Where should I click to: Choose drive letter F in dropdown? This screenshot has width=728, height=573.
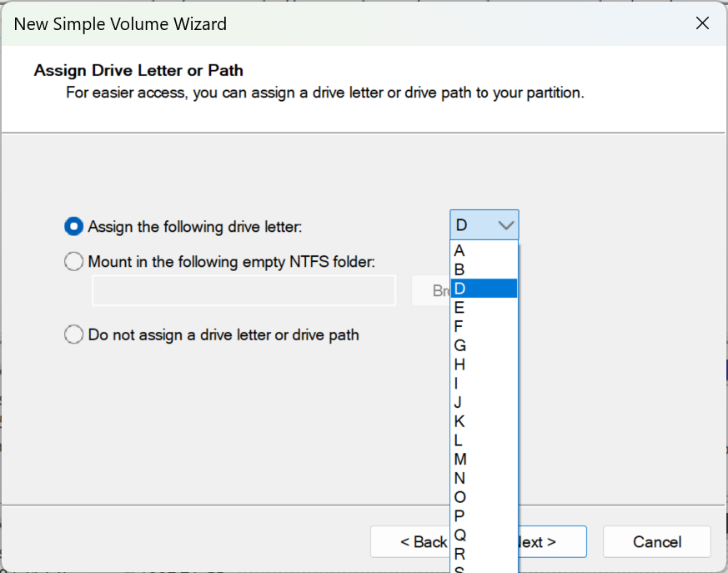point(484,326)
